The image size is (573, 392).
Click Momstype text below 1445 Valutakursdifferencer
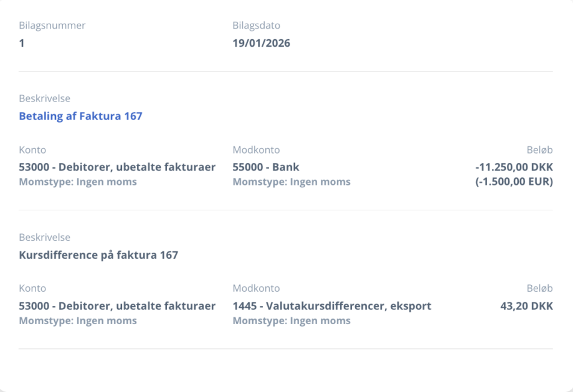[x=291, y=321]
